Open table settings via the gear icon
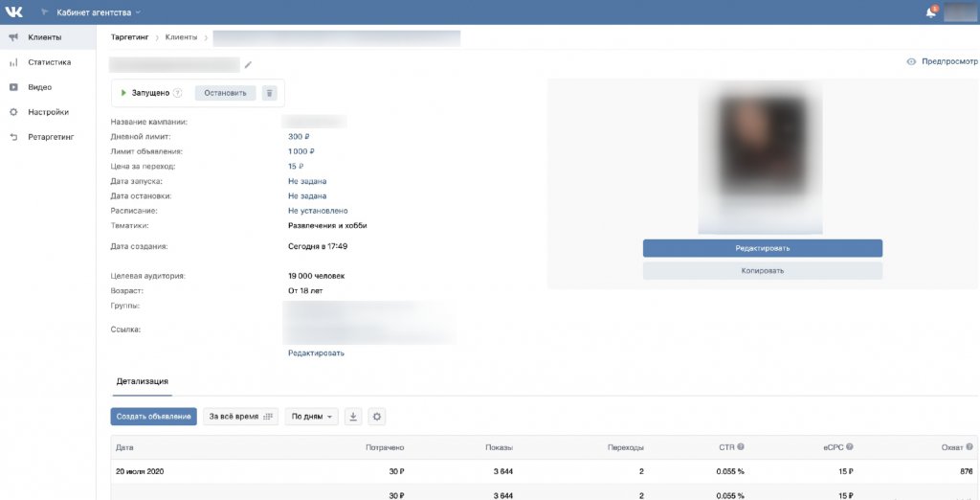980x500 pixels. 377,417
